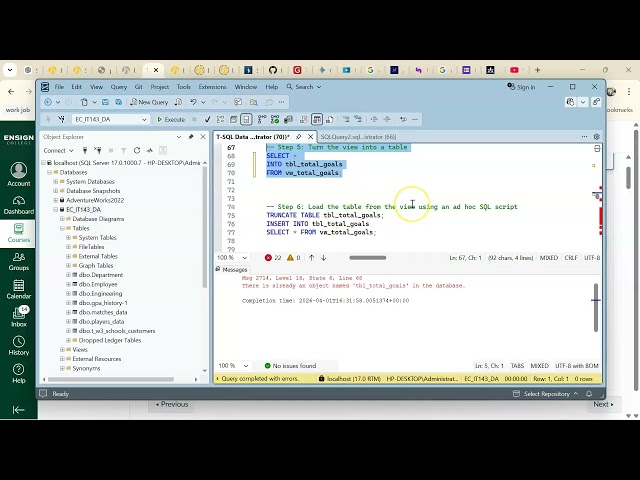Expand the AdventureWorks2022 database node
Image resolution: width=640 pixels, height=480 pixels.
click(x=56, y=200)
